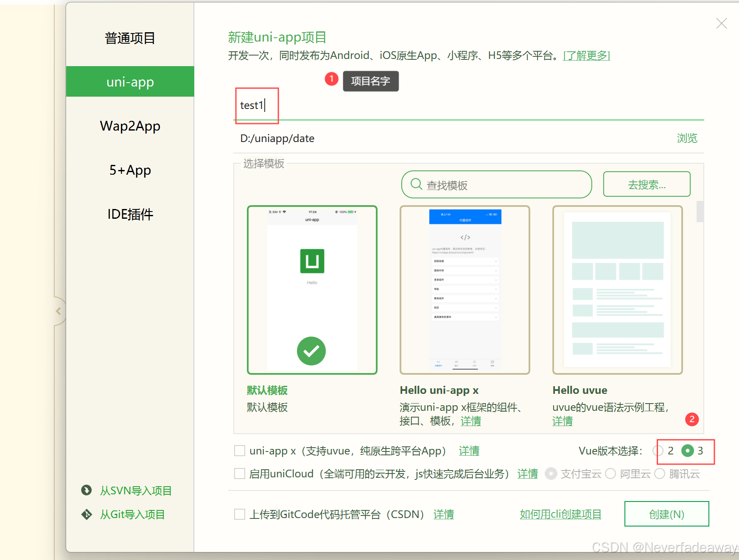Switch to the Wap2App tab
The height and width of the screenshot is (560, 739).
(130, 126)
